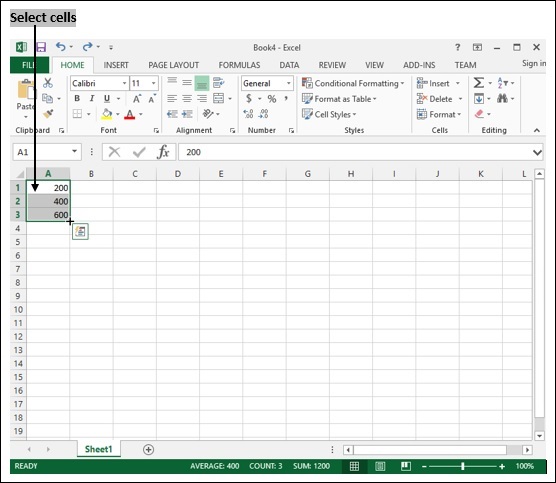Click the Sign in link
This screenshot has height=483, width=556.
tap(534, 63)
